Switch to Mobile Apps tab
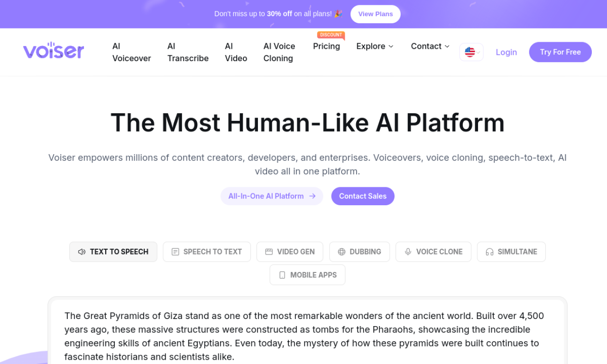This screenshot has height=364, width=607. (307, 275)
